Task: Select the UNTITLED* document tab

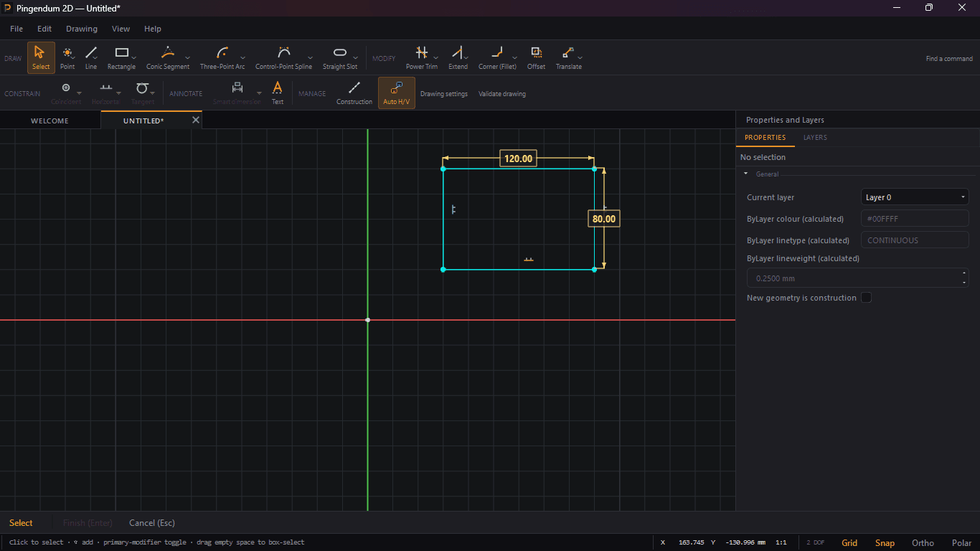Action: tap(143, 121)
